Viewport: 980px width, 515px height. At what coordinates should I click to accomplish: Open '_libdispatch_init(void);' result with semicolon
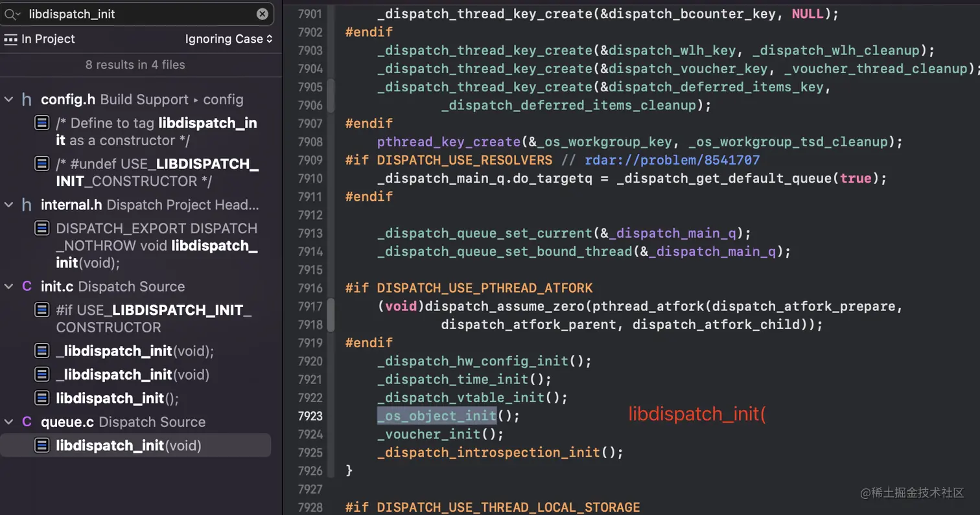point(135,351)
